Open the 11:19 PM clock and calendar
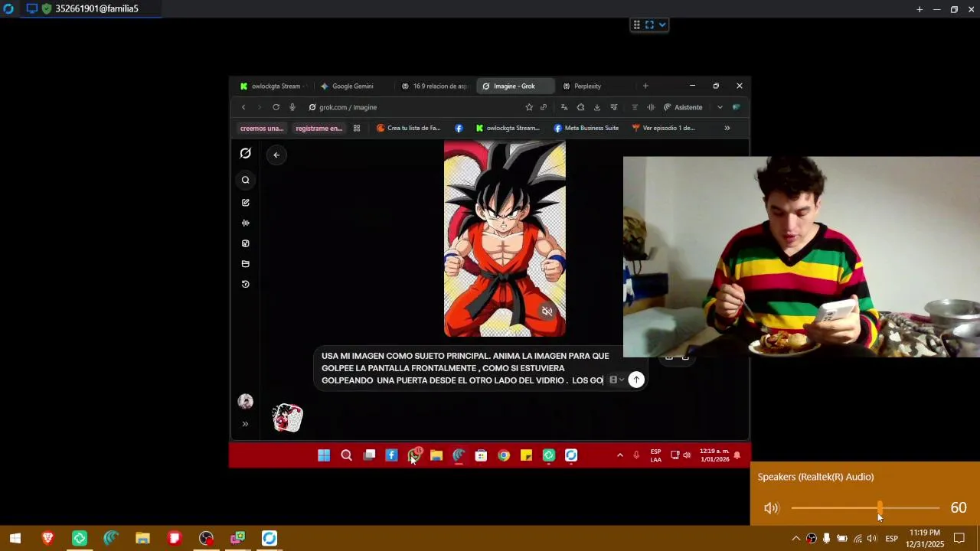Image resolution: width=980 pixels, height=551 pixels. [925, 538]
